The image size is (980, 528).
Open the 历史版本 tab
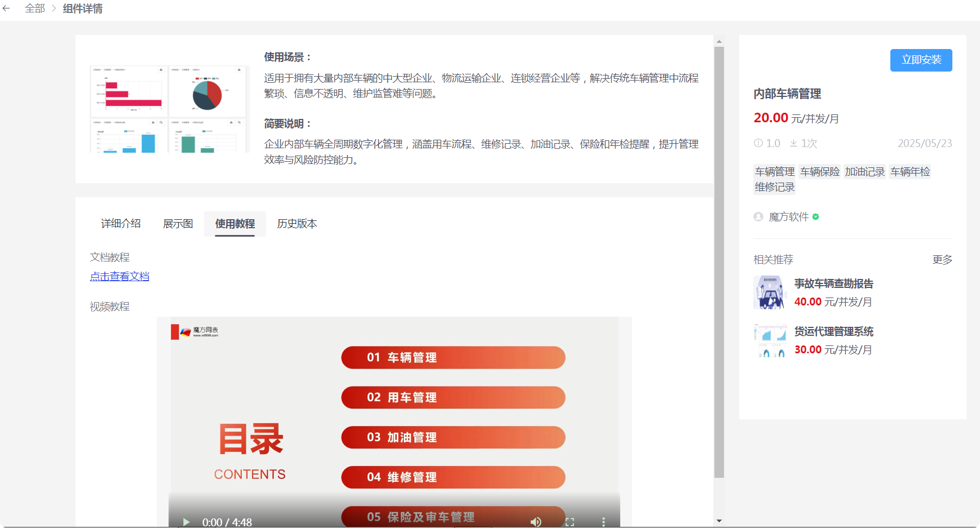297,224
